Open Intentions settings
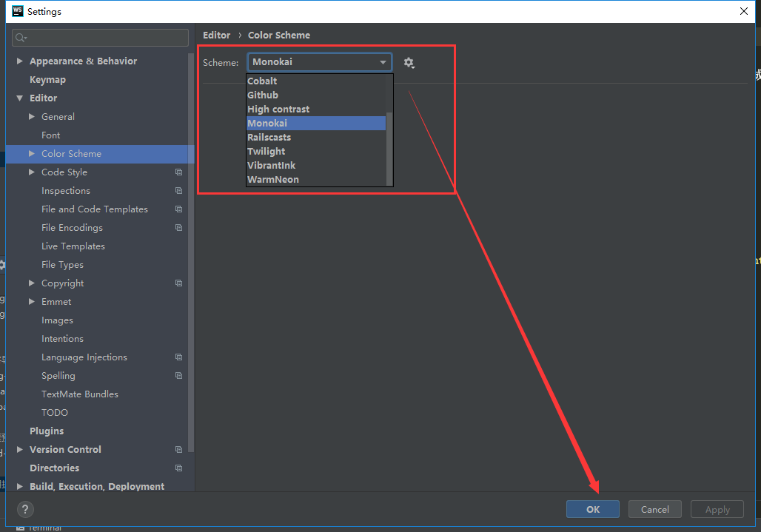This screenshot has width=761, height=532. click(x=62, y=338)
